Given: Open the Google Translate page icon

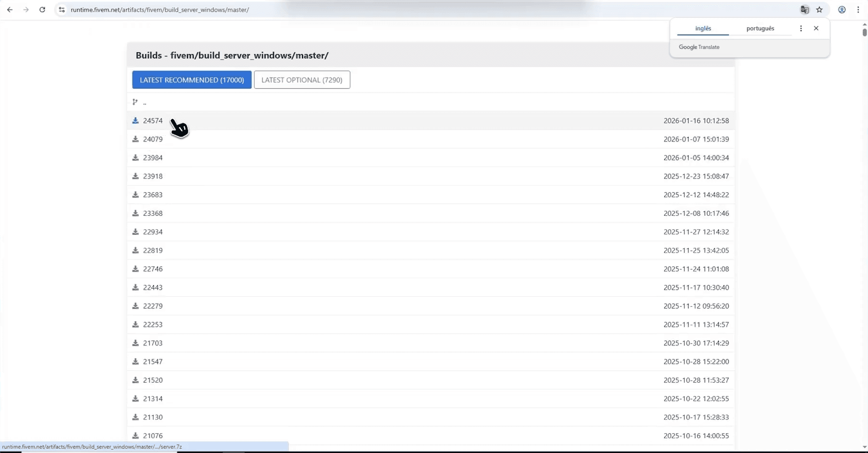Looking at the screenshot, I should point(805,10).
